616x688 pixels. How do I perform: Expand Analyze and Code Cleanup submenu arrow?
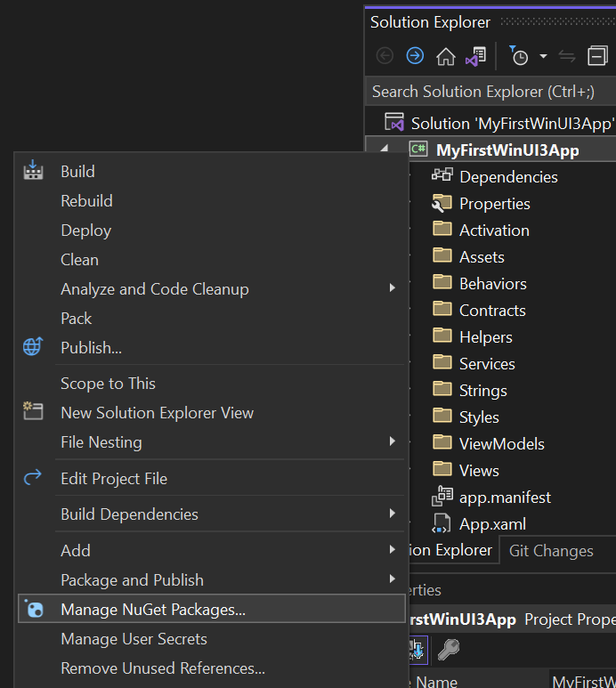click(393, 287)
